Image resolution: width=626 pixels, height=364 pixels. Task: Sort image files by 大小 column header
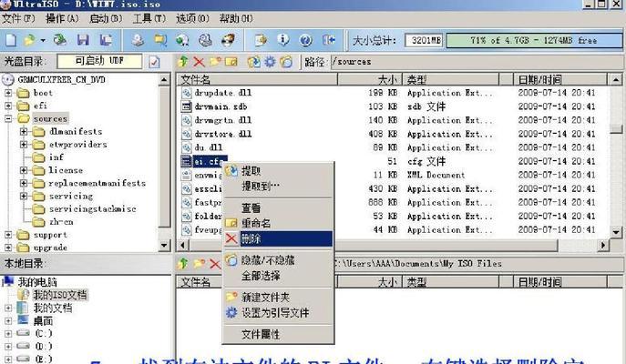[370, 80]
